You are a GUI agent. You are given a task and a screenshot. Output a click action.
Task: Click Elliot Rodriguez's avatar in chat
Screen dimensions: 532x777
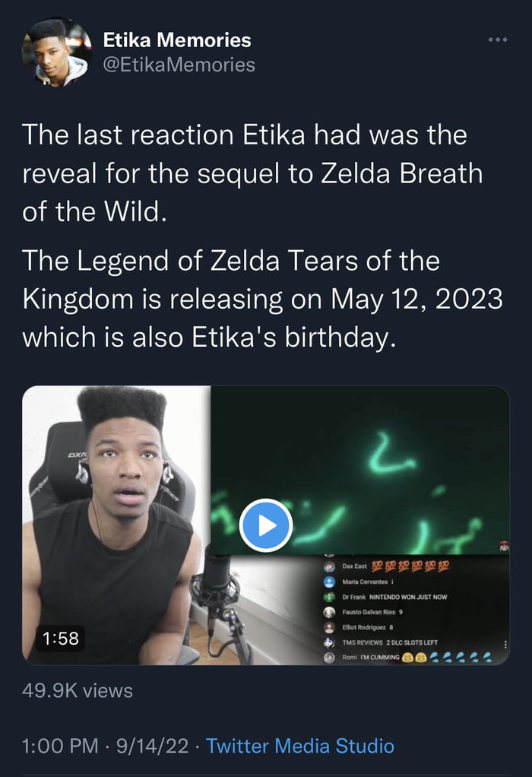[x=330, y=627]
